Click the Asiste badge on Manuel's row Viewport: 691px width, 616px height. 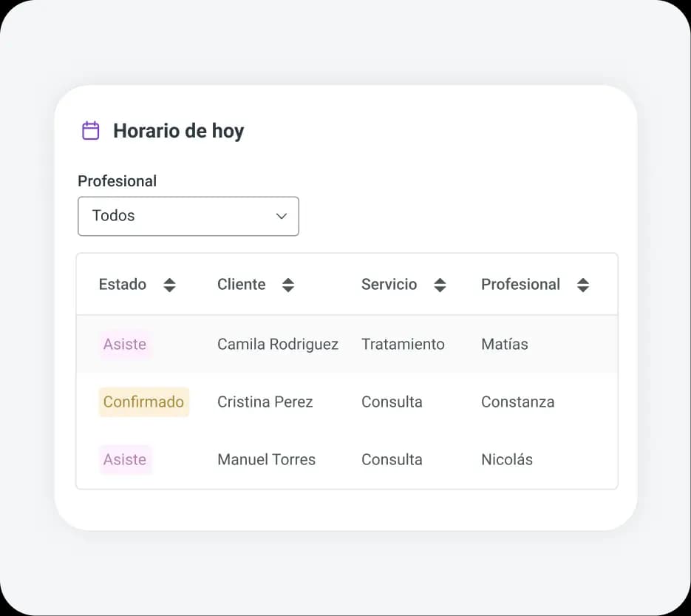click(125, 459)
